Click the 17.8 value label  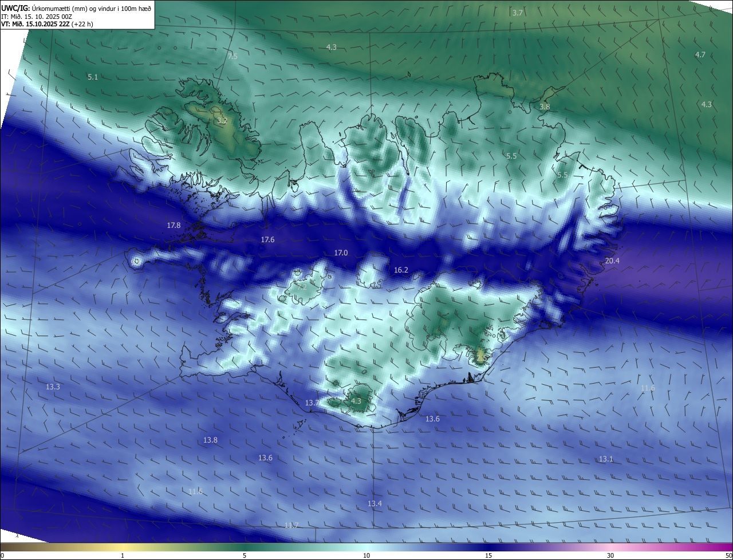click(x=174, y=225)
